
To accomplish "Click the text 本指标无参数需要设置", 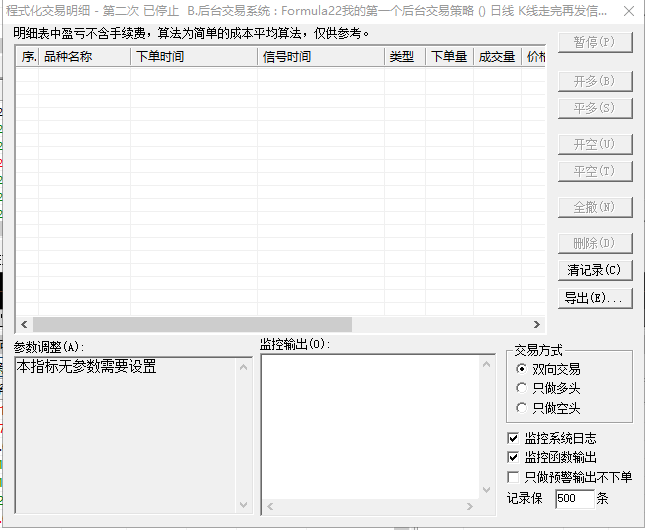I will (86, 366).
